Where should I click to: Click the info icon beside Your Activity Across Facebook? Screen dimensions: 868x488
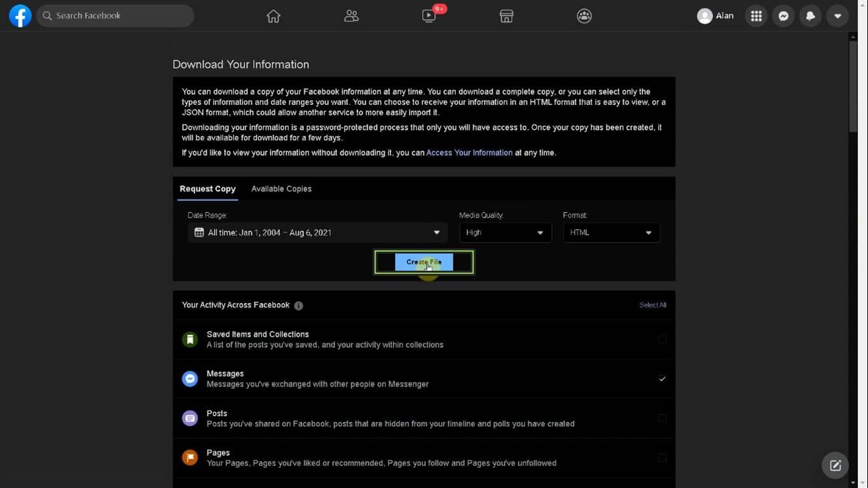(298, 306)
